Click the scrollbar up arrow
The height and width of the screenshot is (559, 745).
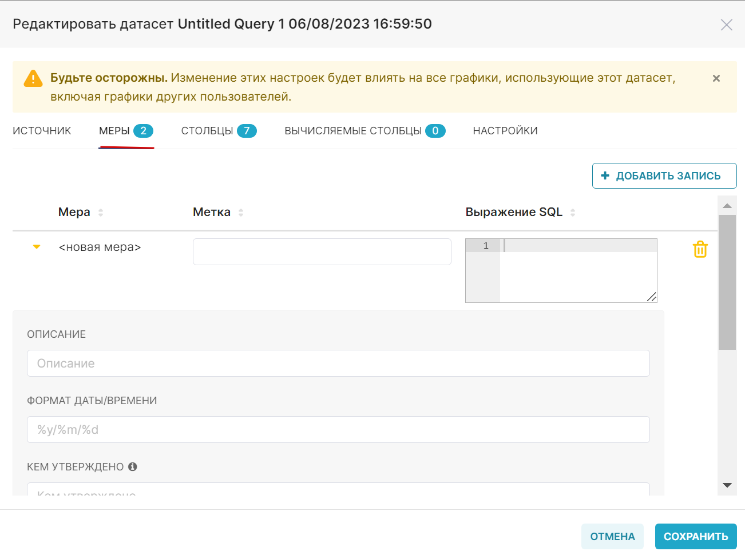coord(727,206)
